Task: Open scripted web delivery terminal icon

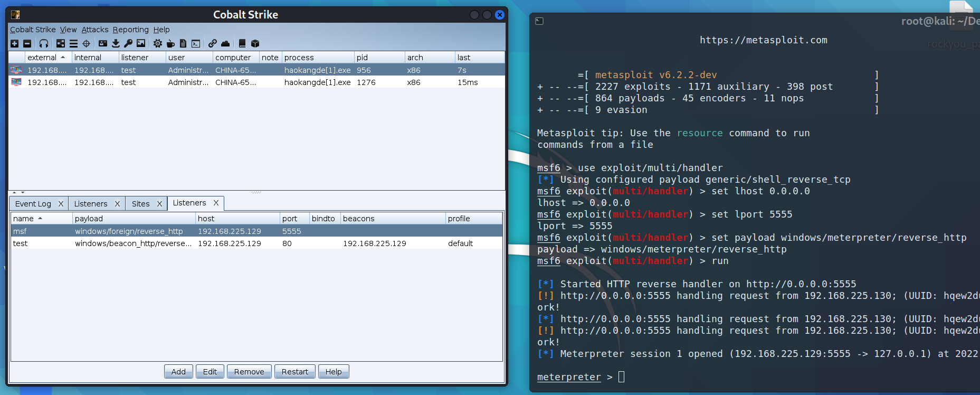Action: pyautogui.click(x=196, y=44)
